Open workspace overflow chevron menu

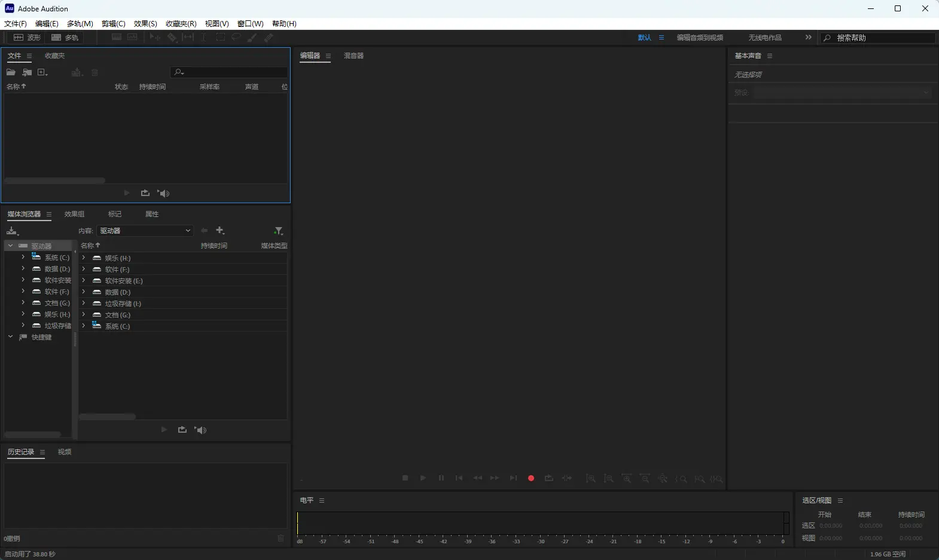pos(809,37)
